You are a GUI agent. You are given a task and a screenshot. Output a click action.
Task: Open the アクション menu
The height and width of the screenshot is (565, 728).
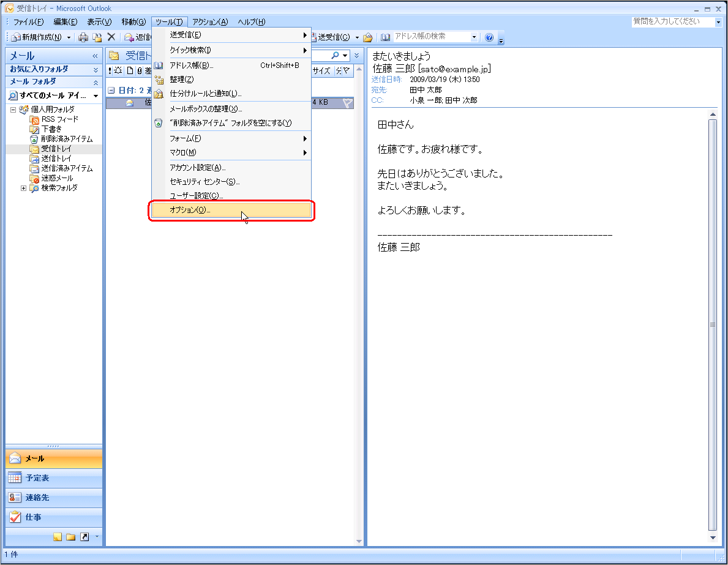[x=211, y=22]
